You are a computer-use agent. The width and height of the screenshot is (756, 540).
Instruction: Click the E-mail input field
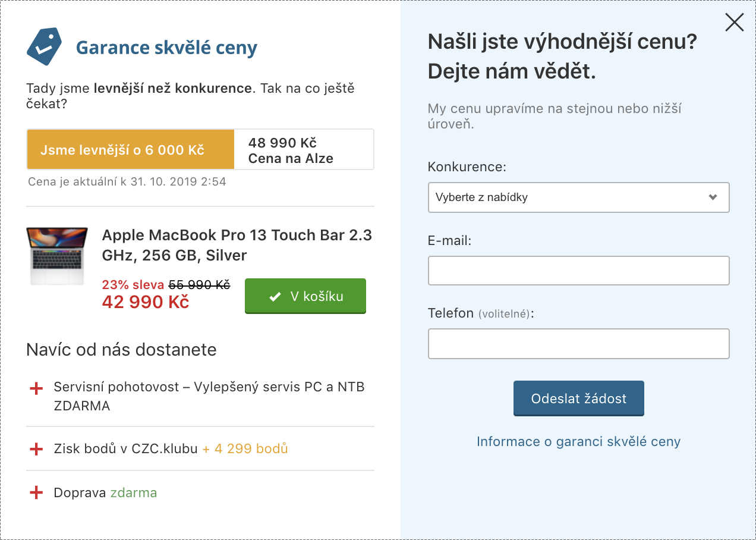pyautogui.click(x=578, y=271)
